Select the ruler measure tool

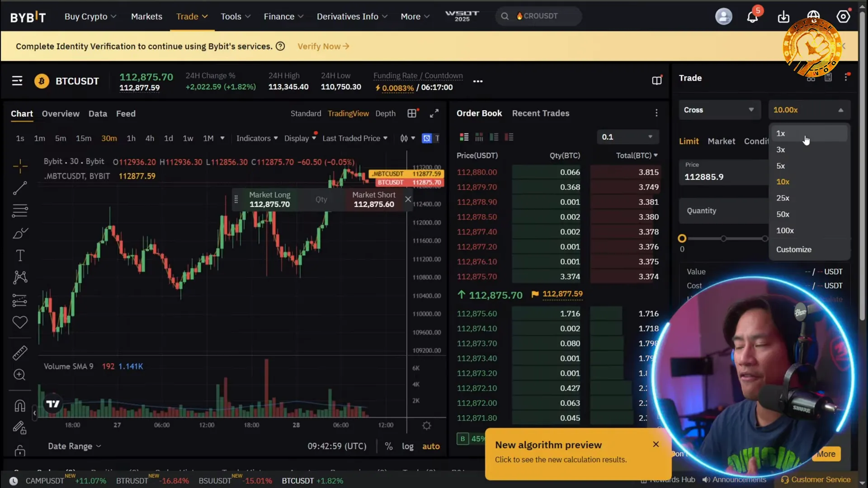click(20, 352)
